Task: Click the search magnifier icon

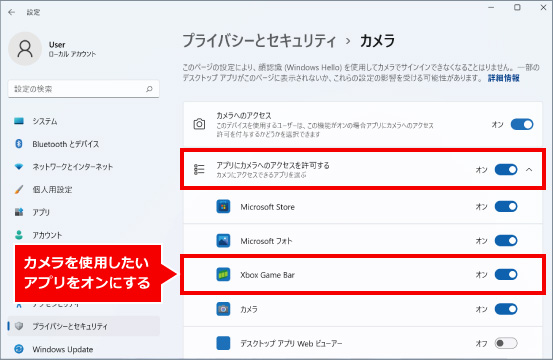Action: (149, 89)
